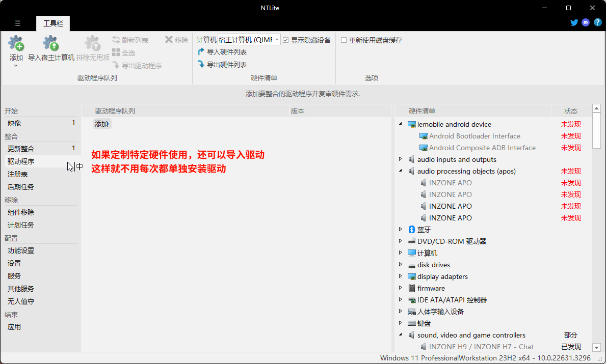Click the 全选 grid icon
606x364 pixels.
click(116, 52)
